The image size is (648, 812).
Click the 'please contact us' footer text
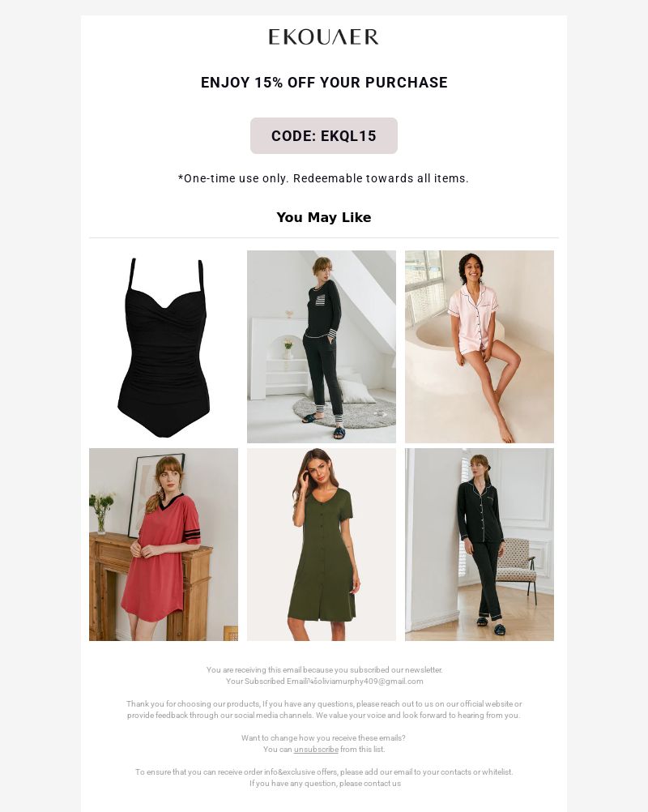[370, 784]
